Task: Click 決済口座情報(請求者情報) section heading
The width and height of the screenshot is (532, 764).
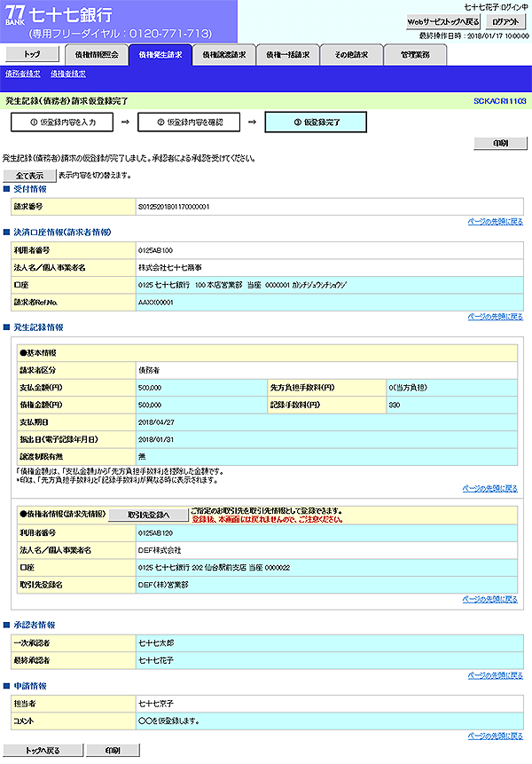Action: (x=62, y=232)
